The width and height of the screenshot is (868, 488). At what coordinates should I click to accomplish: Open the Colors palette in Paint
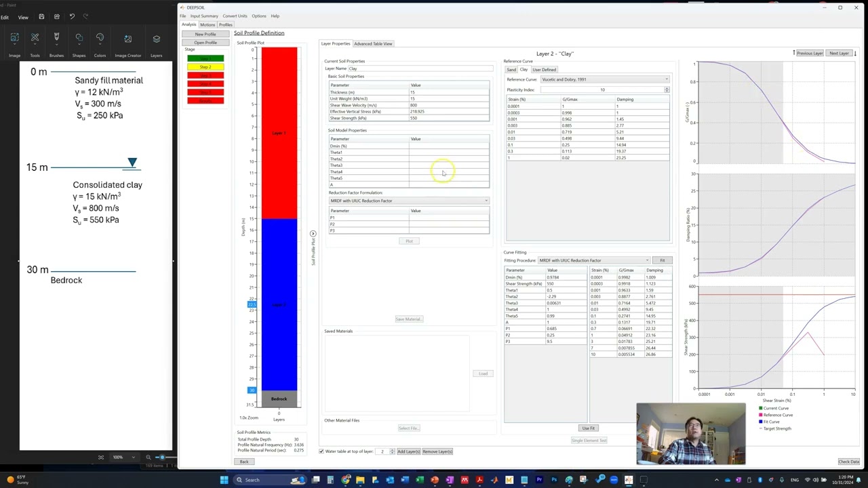[100, 43]
